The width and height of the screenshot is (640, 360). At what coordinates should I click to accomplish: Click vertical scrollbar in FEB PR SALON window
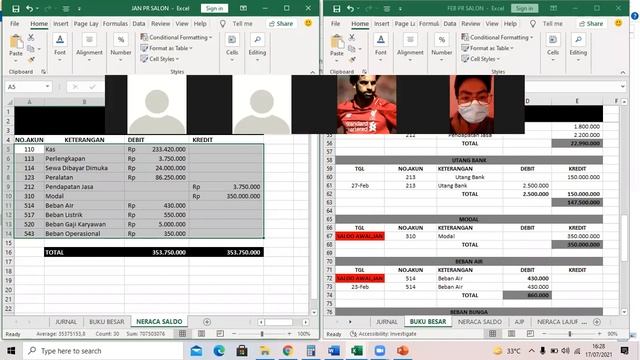click(x=624, y=237)
